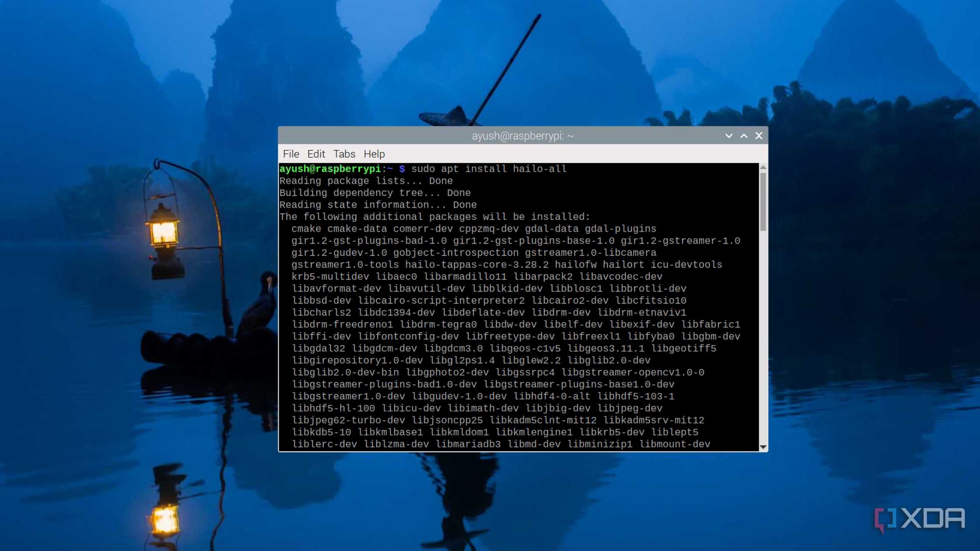980x551 pixels.
Task: Click the prompt text 'ayush@raspberrypi'
Action: tap(330, 169)
